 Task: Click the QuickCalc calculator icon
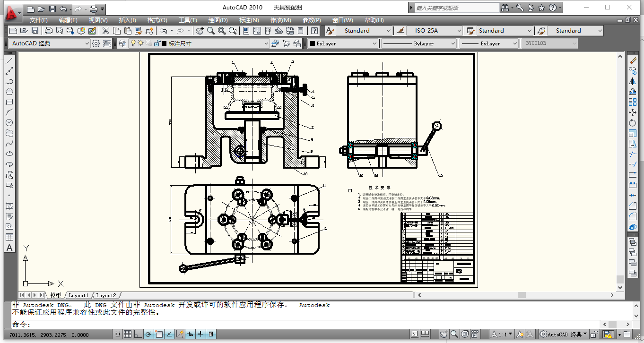point(300,31)
